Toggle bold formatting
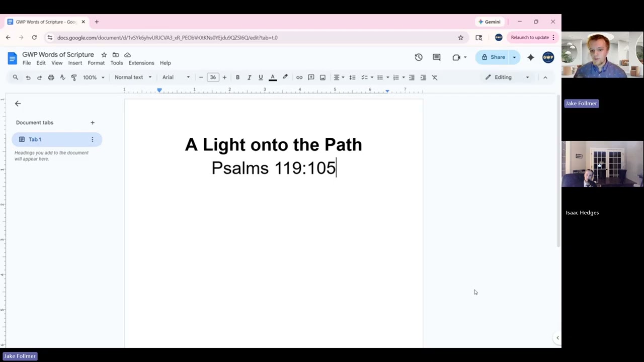This screenshot has height=362, width=644. point(237,77)
